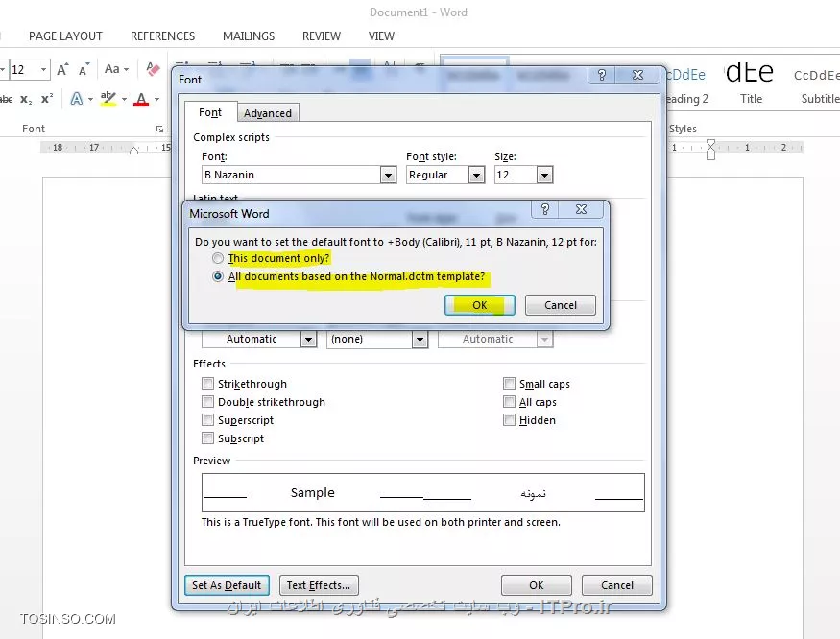Click the ribbon font size box showing 12

(24, 70)
